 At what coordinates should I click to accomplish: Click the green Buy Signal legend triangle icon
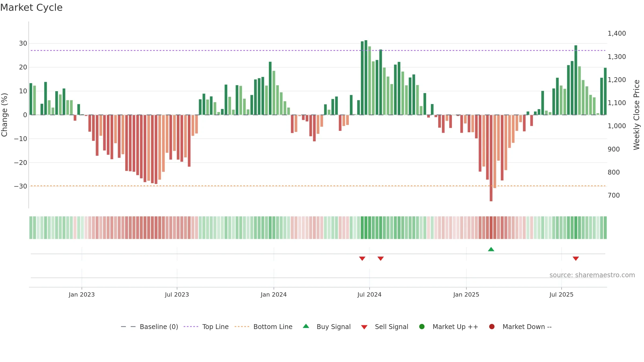pyautogui.click(x=306, y=326)
